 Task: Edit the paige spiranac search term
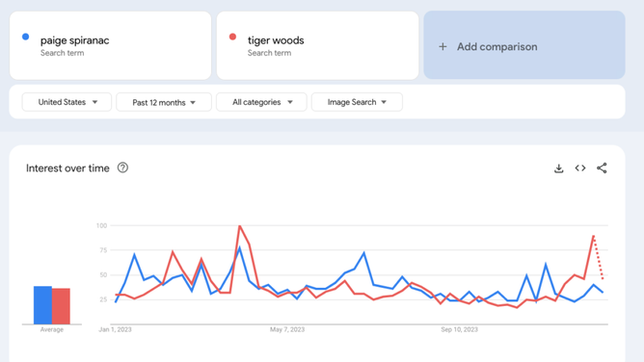[110, 45]
